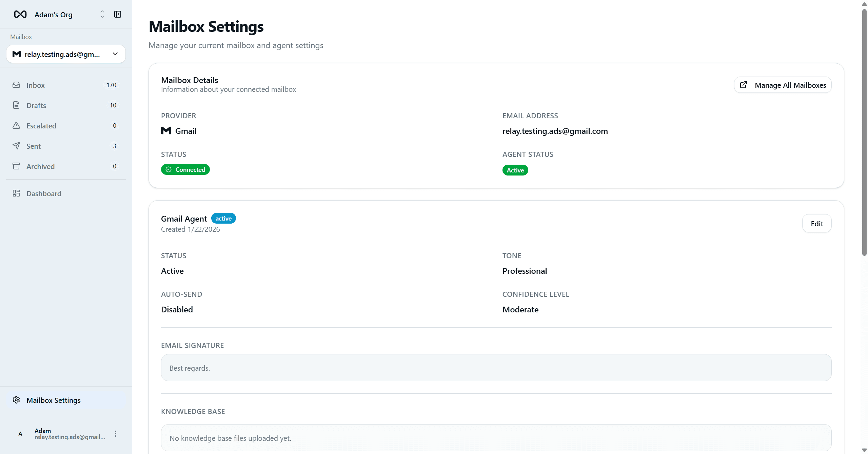
Task: Open Adam user options menu
Action: (x=116, y=434)
